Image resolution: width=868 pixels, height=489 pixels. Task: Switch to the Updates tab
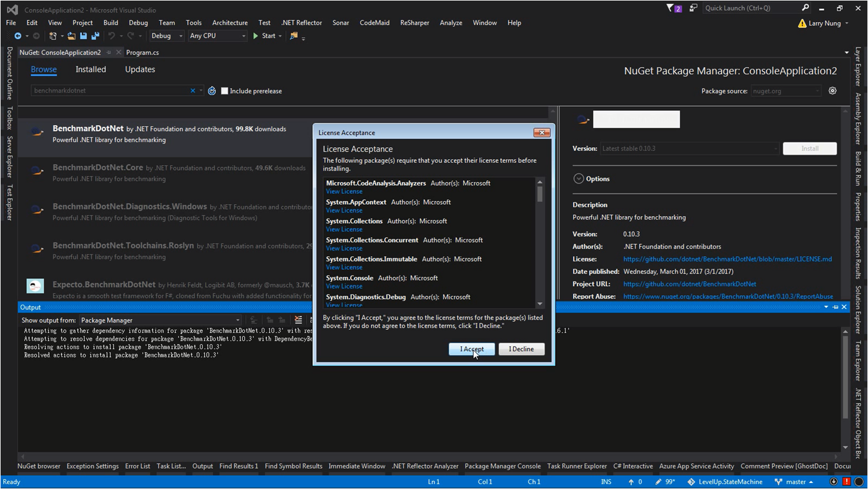tap(140, 69)
